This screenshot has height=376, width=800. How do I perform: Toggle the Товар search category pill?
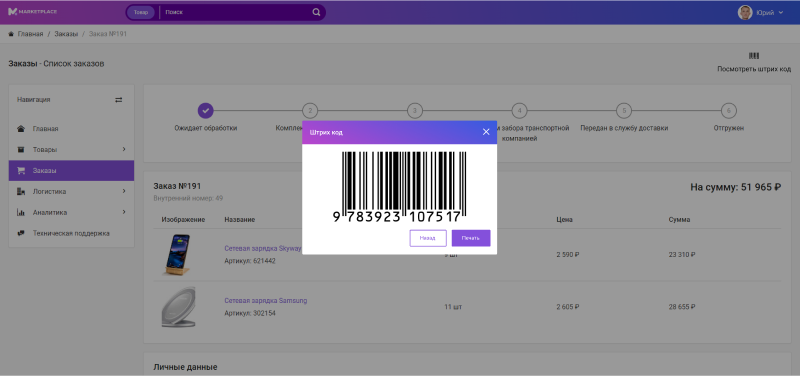click(140, 12)
